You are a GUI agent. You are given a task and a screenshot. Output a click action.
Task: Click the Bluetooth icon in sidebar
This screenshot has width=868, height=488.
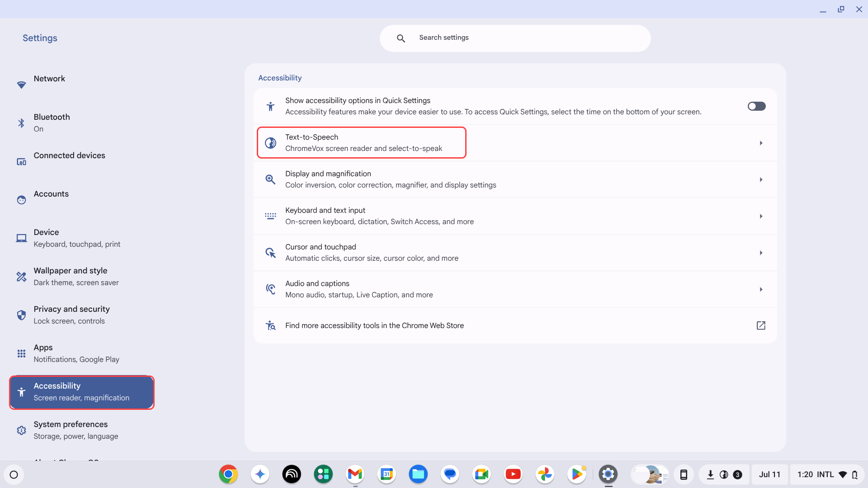(21, 123)
